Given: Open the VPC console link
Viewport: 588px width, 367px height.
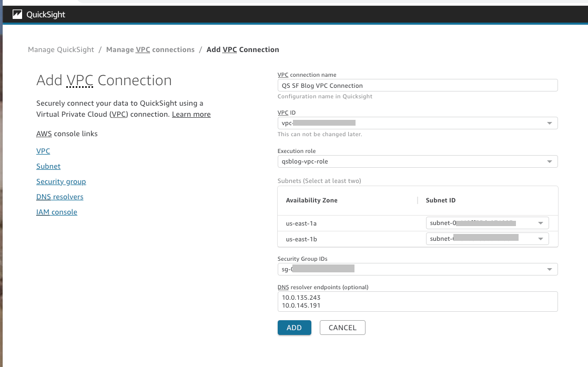Looking at the screenshot, I should (x=43, y=151).
